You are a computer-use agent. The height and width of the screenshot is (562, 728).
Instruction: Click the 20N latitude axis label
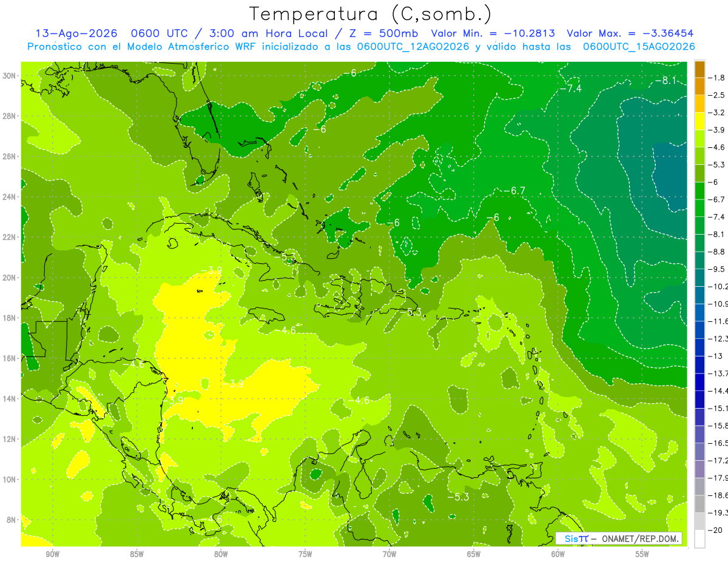10,278
